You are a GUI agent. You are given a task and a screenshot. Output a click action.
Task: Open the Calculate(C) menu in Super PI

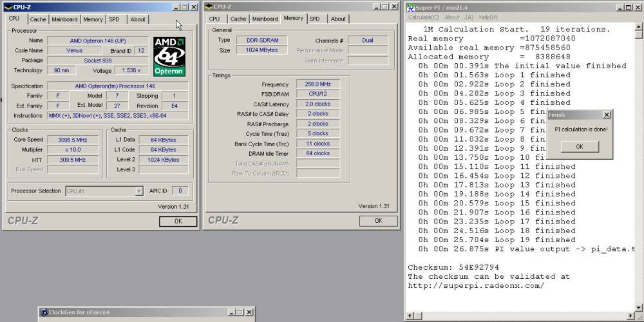(424, 17)
